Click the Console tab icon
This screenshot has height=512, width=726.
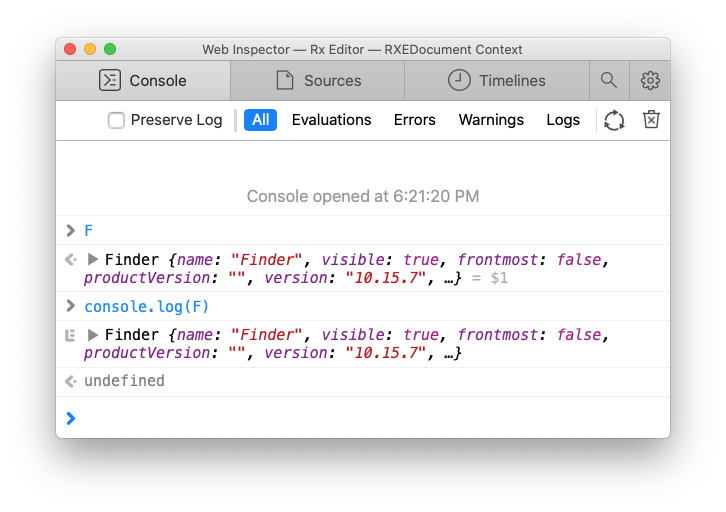110,81
